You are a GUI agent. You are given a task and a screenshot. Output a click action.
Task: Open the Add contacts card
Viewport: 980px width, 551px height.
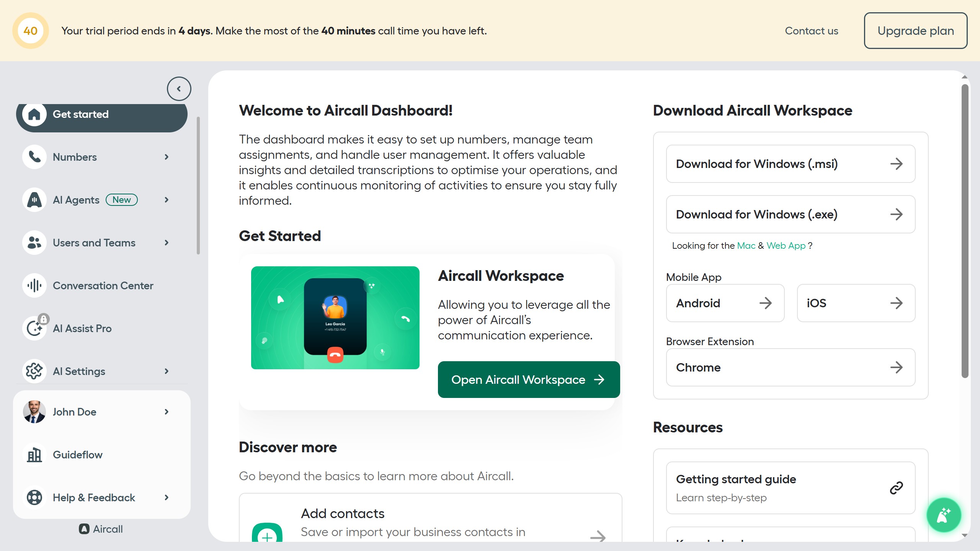click(x=430, y=518)
